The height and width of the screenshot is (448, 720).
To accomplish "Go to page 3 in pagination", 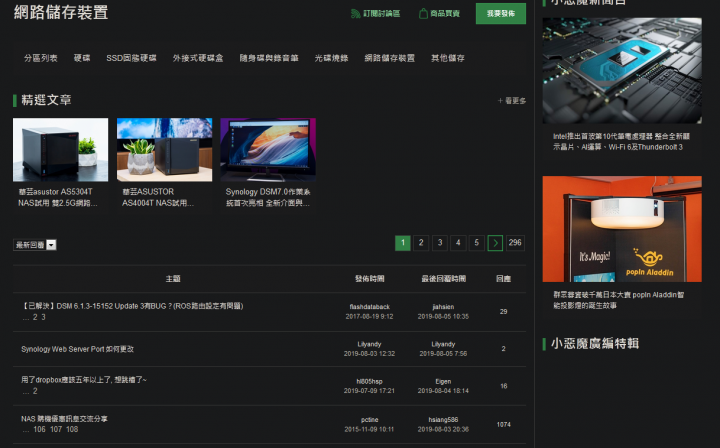I will point(440,243).
